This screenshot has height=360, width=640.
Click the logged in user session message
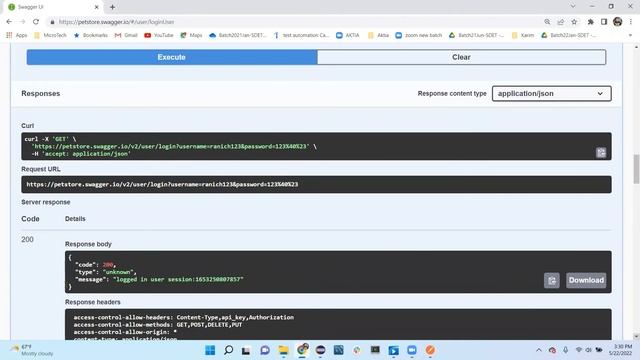[x=178, y=280]
